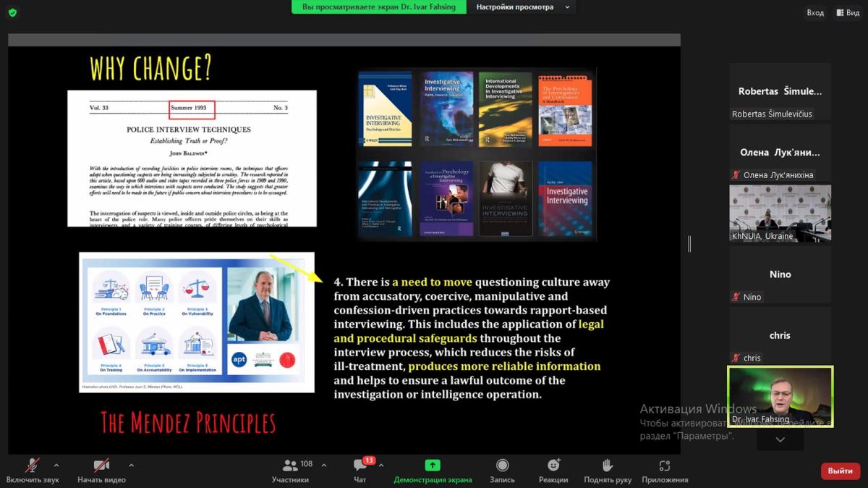Open the Chat panel

(x=360, y=466)
